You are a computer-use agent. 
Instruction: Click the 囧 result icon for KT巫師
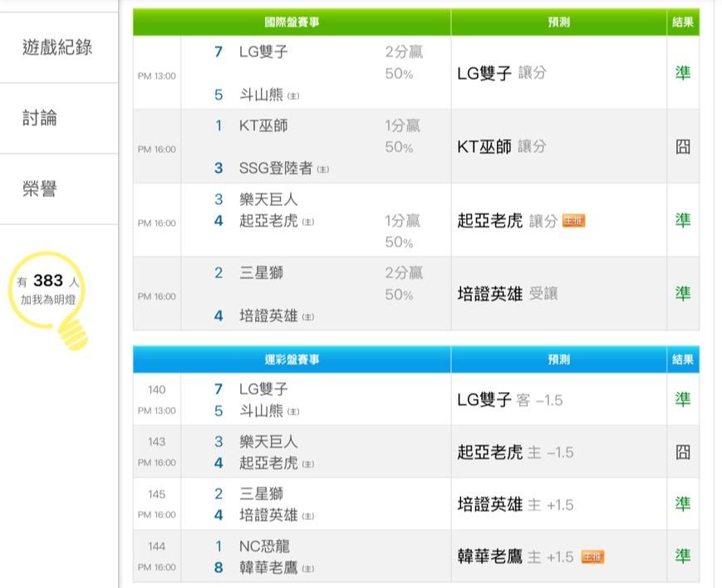click(x=682, y=147)
